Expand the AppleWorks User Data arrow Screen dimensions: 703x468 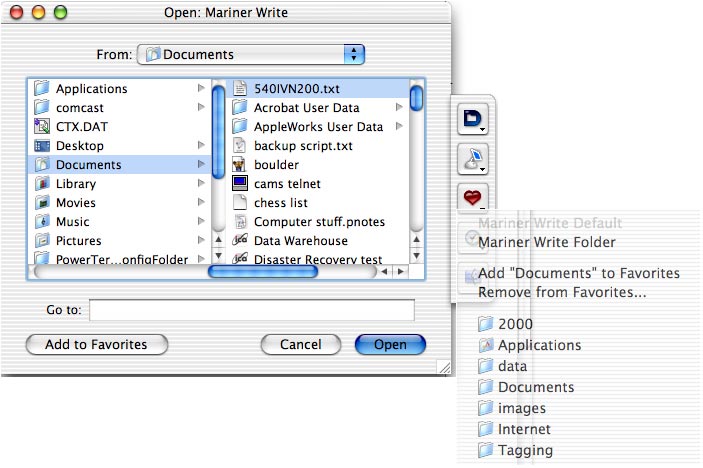pyautogui.click(x=399, y=126)
